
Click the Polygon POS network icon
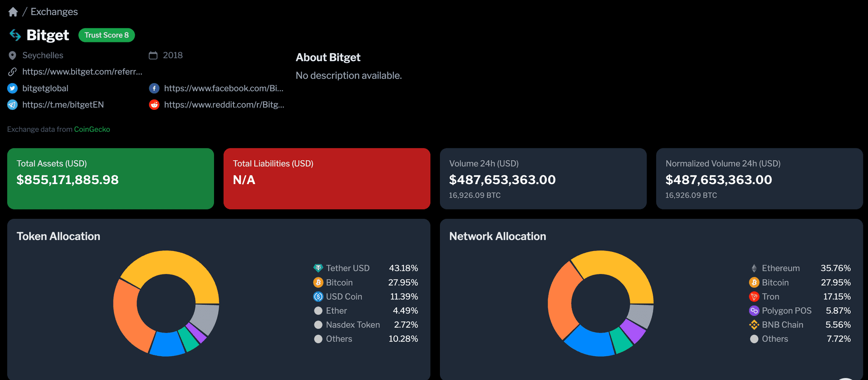754,311
